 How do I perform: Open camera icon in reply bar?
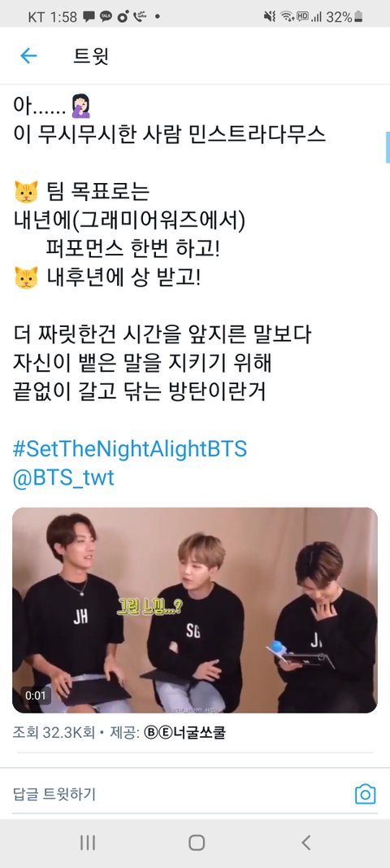click(365, 794)
